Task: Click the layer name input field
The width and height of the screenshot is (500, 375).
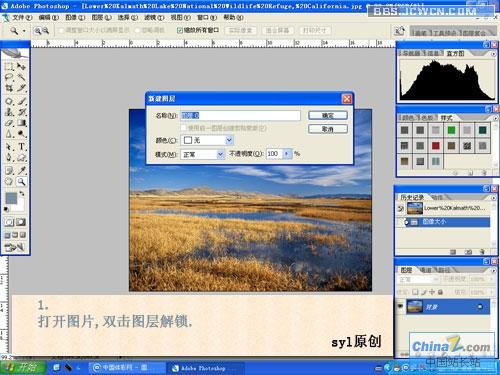Action: [x=240, y=116]
